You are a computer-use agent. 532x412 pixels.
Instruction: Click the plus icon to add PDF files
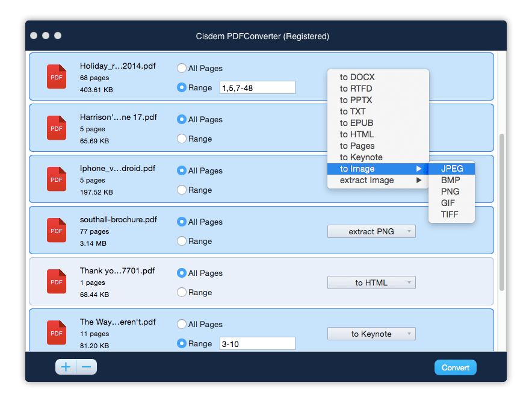click(x=66, y=367)
